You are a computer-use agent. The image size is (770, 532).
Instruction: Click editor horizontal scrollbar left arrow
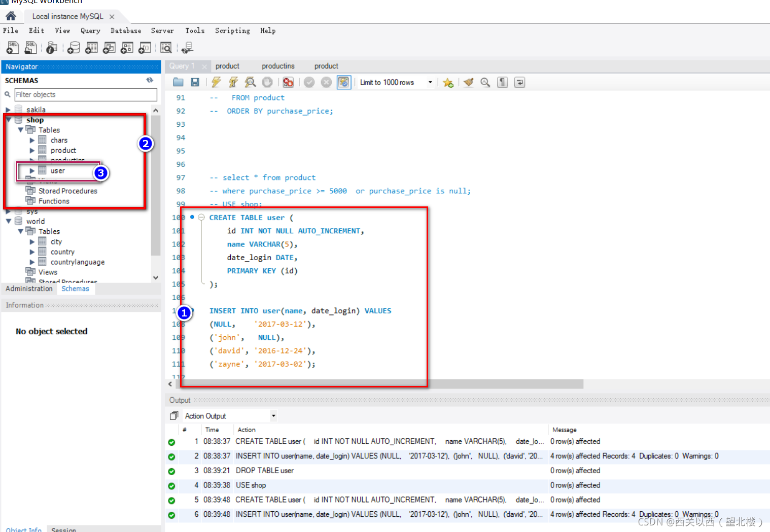[x=170, y=384]
